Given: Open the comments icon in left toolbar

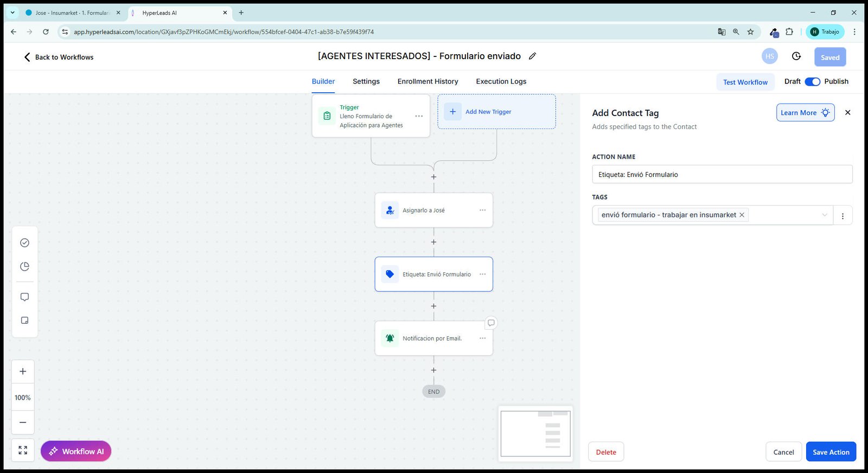Looking at the screenshot, I should 24,297.
